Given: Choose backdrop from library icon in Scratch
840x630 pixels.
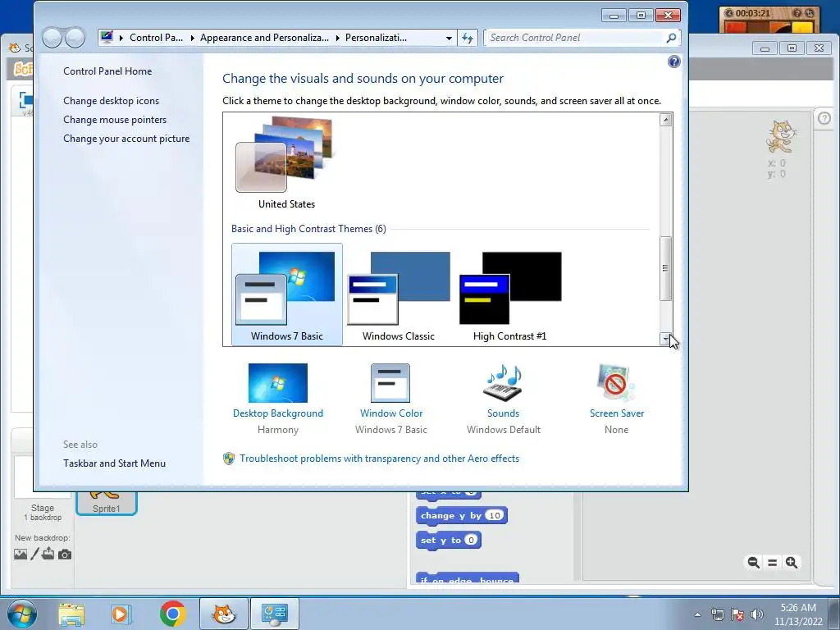Looking at the screenshot, I should click(x=21, y=554).
